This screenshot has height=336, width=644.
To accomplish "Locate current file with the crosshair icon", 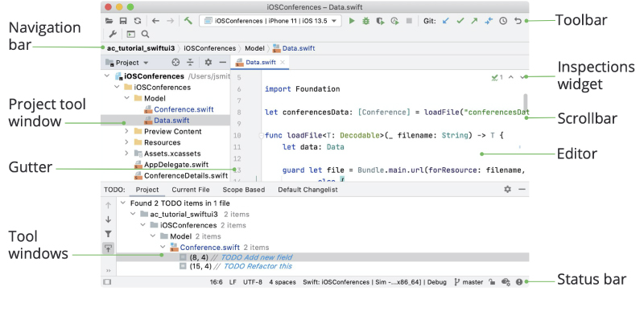I will tap(175, 63).
